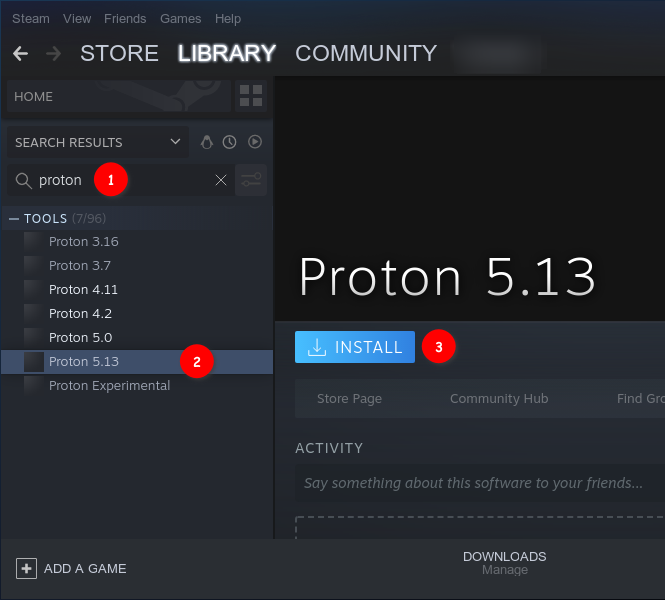Toggle the Linux penguin filter icon
Viewport: 665px width, 600px height.
click(207, 142)
